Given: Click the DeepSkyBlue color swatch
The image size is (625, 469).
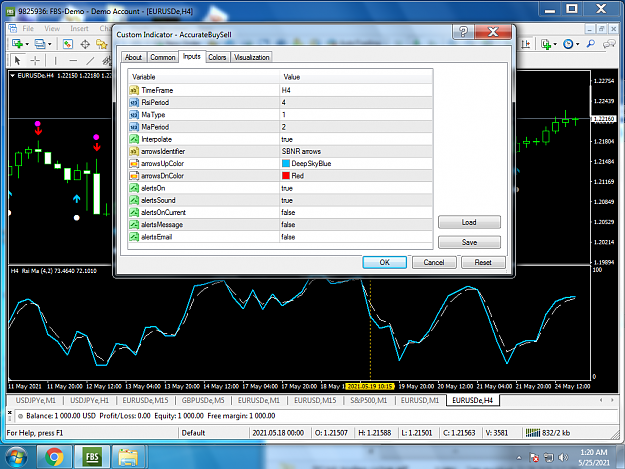Looking at the screenshot, I should coord(286,163).
